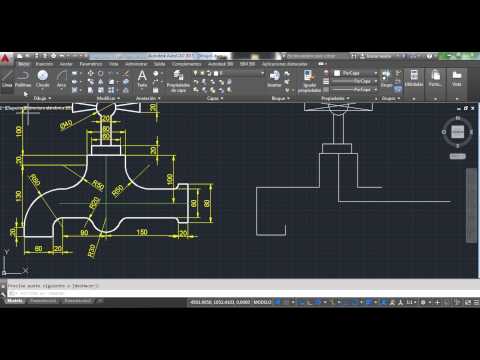Open the lineweight PorCapa dropdown
The width and height of the screenshot is (480, 360).
[355, 81]
